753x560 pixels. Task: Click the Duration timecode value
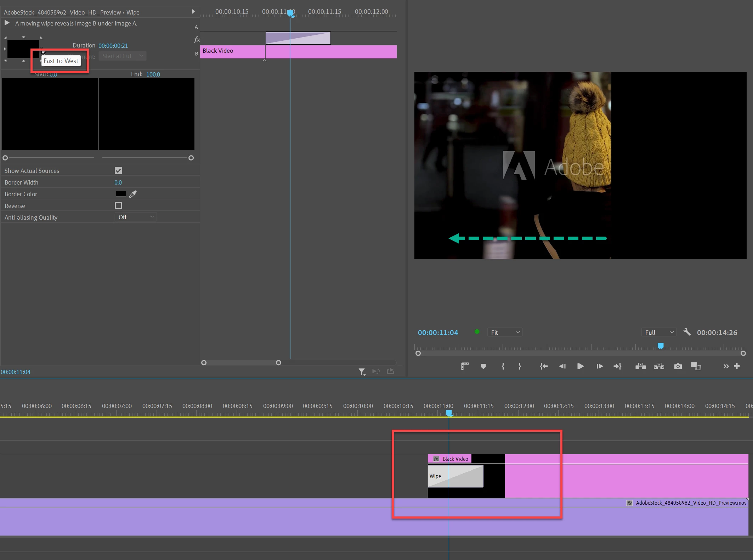pyautogui.click(x=113, y=46)
